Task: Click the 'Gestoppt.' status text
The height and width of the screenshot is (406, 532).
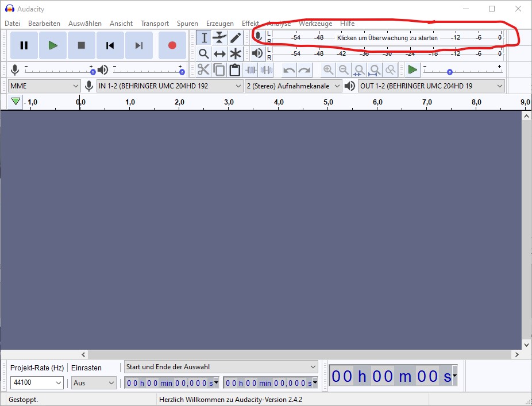Action: [x=24, y=400]
